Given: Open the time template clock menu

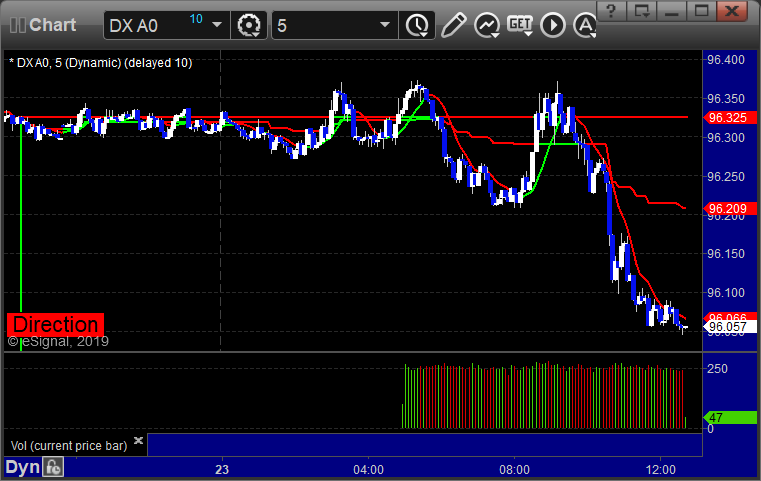Looking at the screenshot, I should (x=417, y=25).
